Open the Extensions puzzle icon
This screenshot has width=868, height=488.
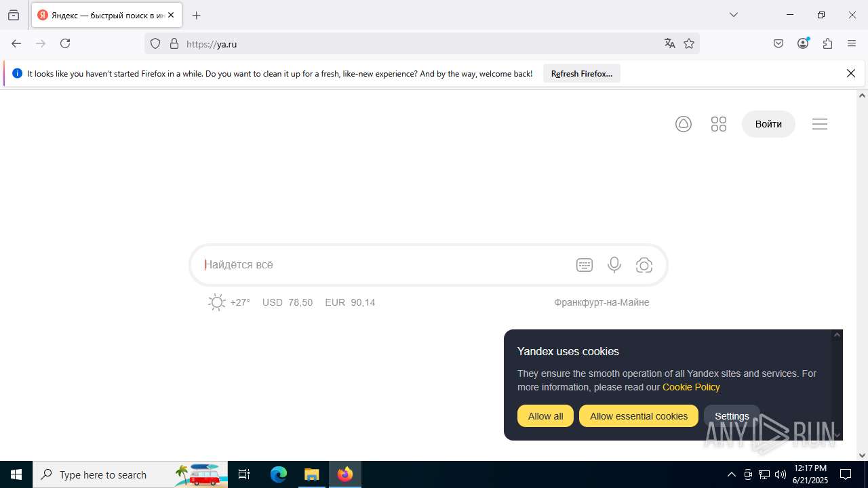coord(827,43)
